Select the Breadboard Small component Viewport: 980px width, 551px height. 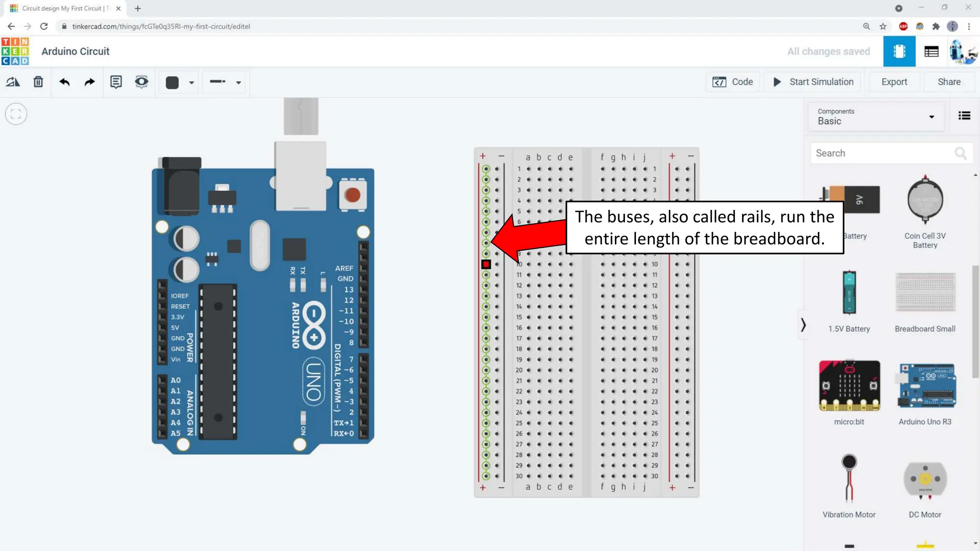point(924,301)
